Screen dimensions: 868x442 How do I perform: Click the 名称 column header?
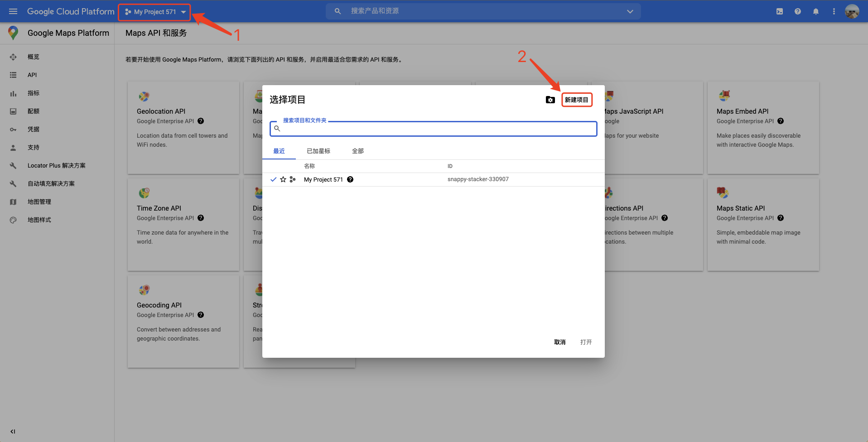coord(309,166)
